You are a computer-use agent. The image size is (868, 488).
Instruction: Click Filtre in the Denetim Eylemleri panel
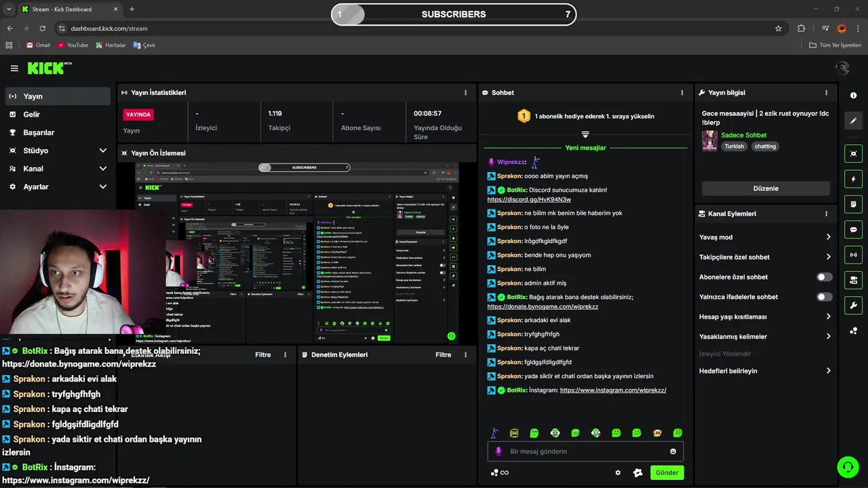[443, 354]
